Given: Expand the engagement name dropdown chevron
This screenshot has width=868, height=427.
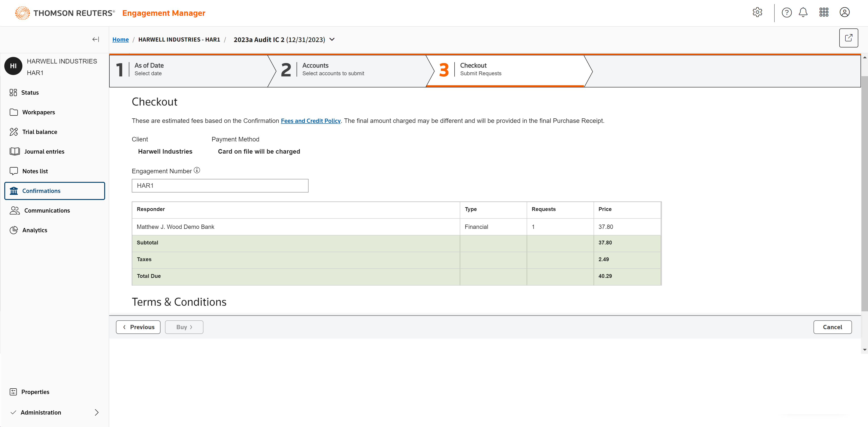Looking at the screenshot, I should coord(332,39).
